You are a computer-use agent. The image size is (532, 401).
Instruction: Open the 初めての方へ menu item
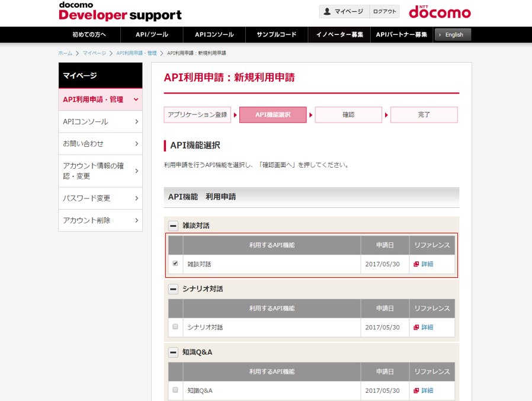(89, 34)
